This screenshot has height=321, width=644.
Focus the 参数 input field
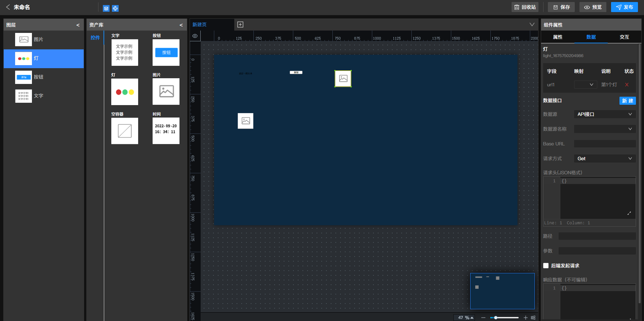(597, 251)
